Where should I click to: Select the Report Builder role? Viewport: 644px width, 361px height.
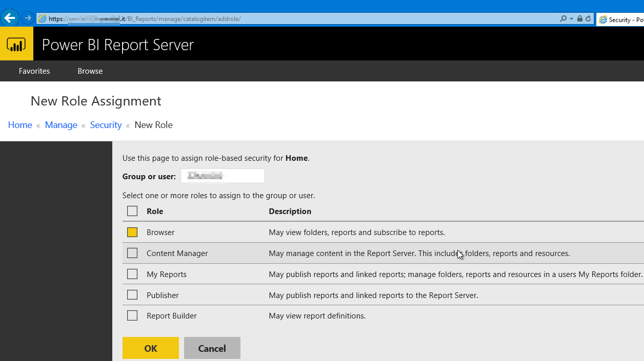(x=132, y=316)
